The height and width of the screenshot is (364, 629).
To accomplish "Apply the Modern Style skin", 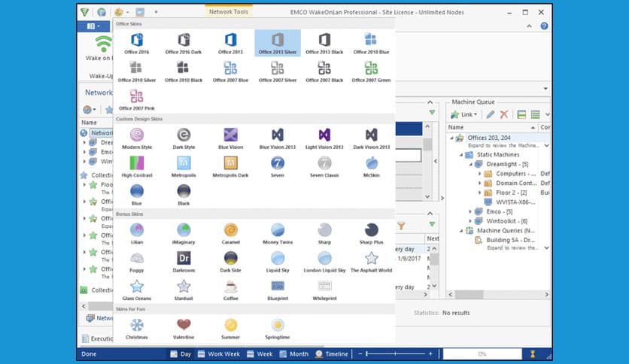I will [x=136, y=138].
